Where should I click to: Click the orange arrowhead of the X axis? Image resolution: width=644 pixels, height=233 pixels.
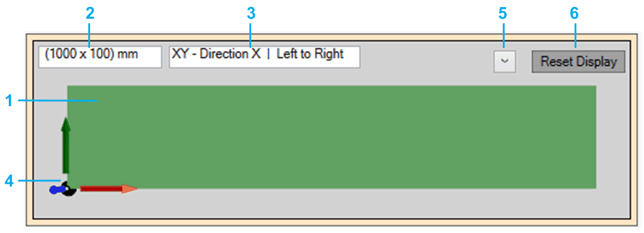(129, 189)
